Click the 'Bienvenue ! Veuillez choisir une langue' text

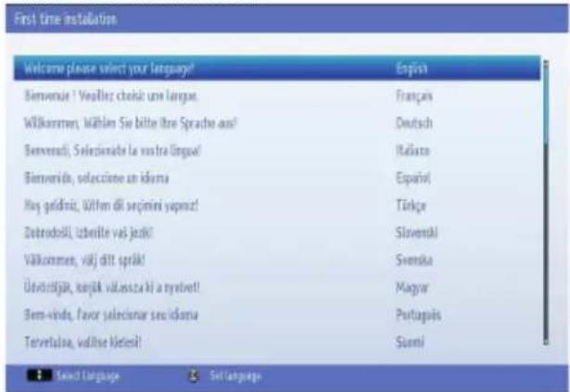tap(111, 96)
